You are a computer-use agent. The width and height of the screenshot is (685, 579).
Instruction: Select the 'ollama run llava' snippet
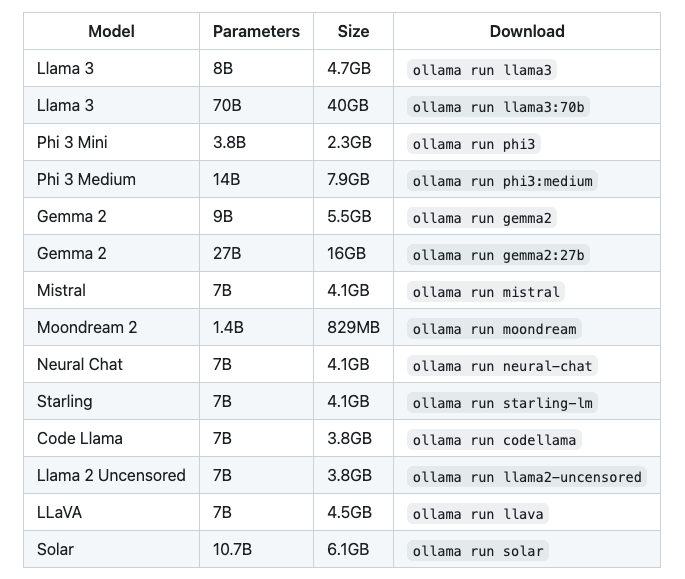pos(477,513)
